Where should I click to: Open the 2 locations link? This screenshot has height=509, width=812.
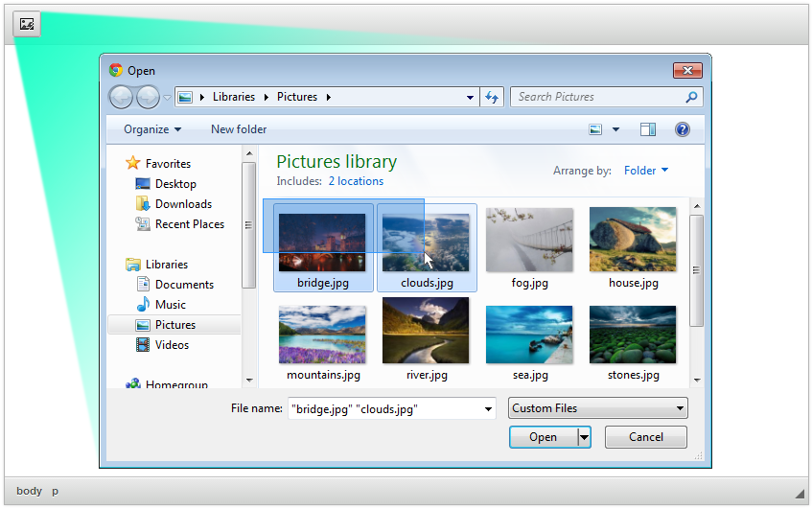[356, 181]
